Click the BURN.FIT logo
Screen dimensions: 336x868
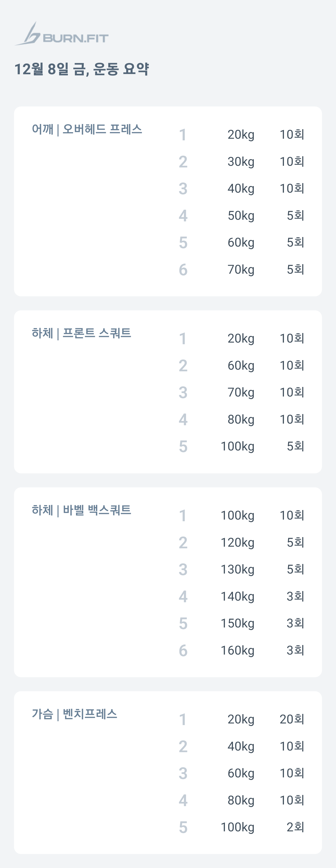pos(61,34)
